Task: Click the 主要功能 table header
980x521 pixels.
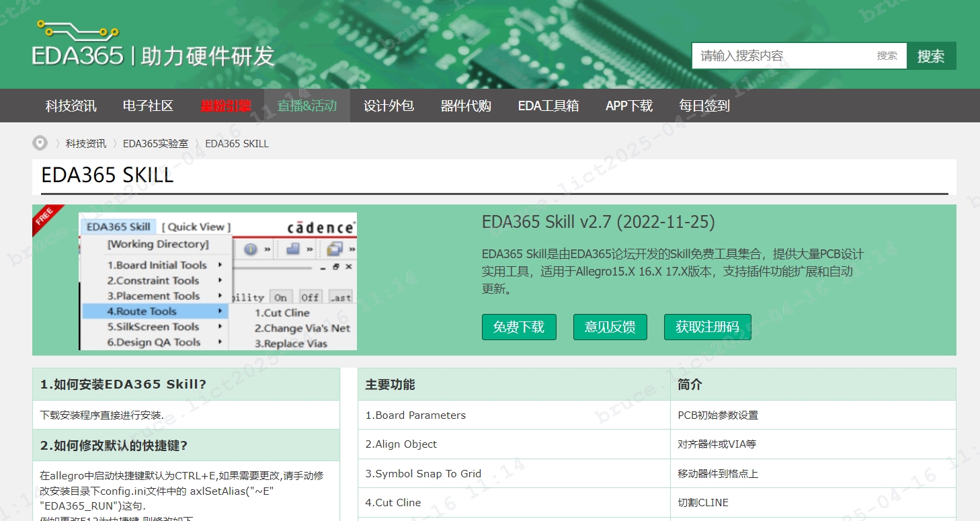Action: pos(514,385)
